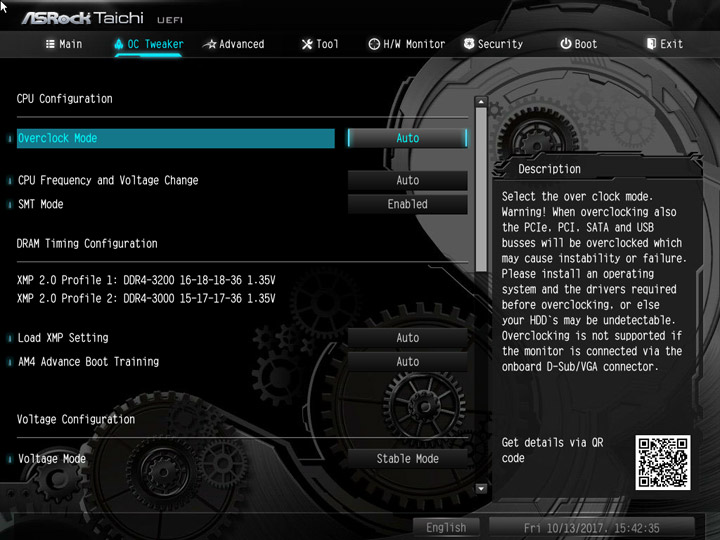Toggle SMT Mode Enabled value
Image resolution: width=720 pixels, height=540 pixels.
point(407,204)
